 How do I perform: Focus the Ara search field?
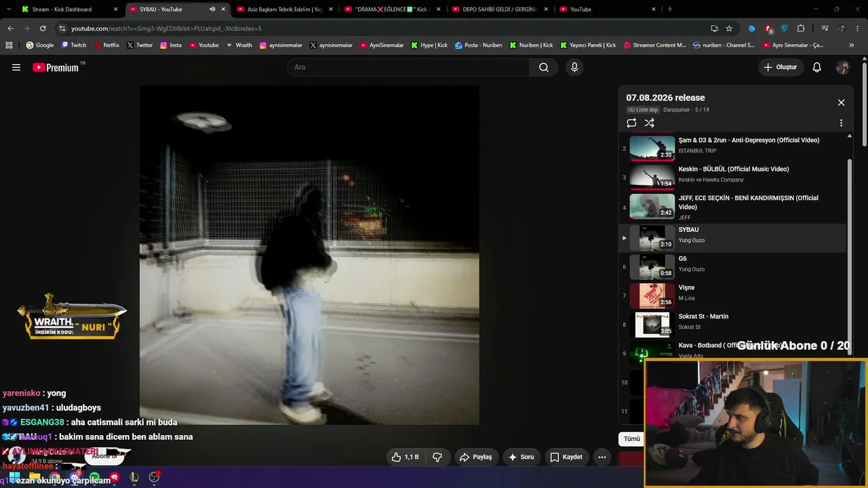tap(408, 67)
